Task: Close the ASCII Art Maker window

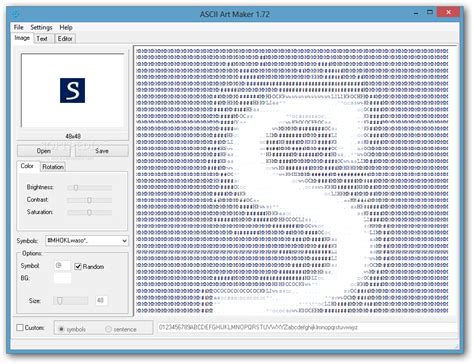Action: click(449, 12)
